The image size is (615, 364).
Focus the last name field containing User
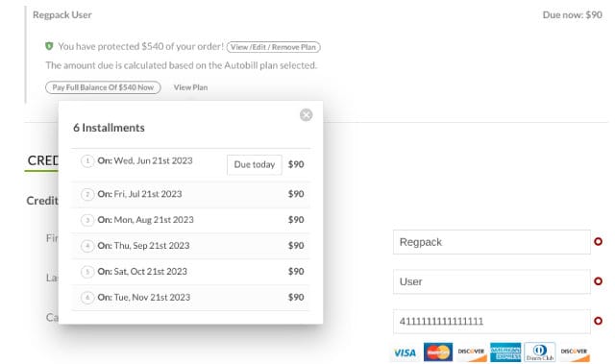(x=491, y=281)
